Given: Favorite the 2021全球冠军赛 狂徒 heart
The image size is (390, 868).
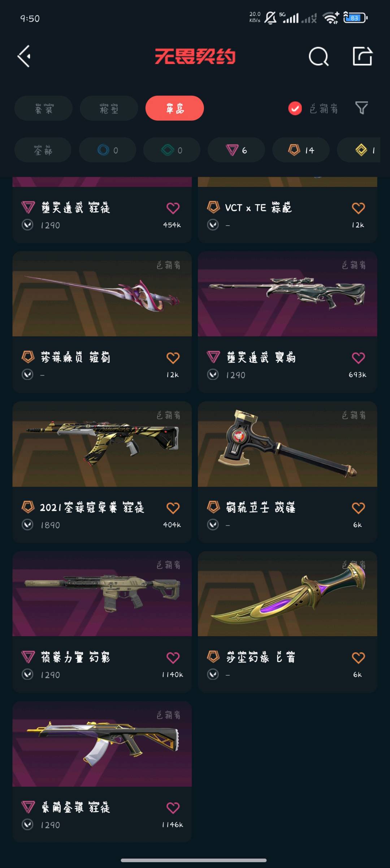Looking at the screenshot, I should [x=173, y=508].
